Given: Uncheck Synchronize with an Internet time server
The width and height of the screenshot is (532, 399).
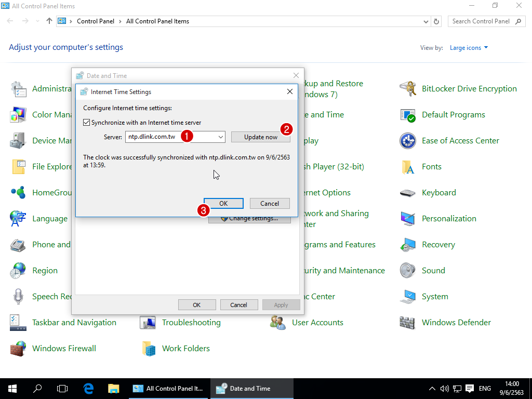Looking at the screenshot, I should pos(87,123).
